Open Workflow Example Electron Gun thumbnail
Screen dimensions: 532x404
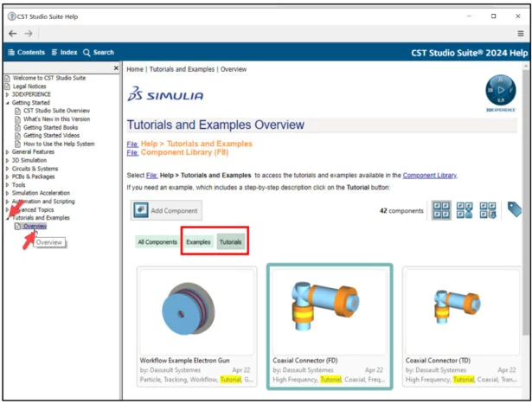point(196,311)
